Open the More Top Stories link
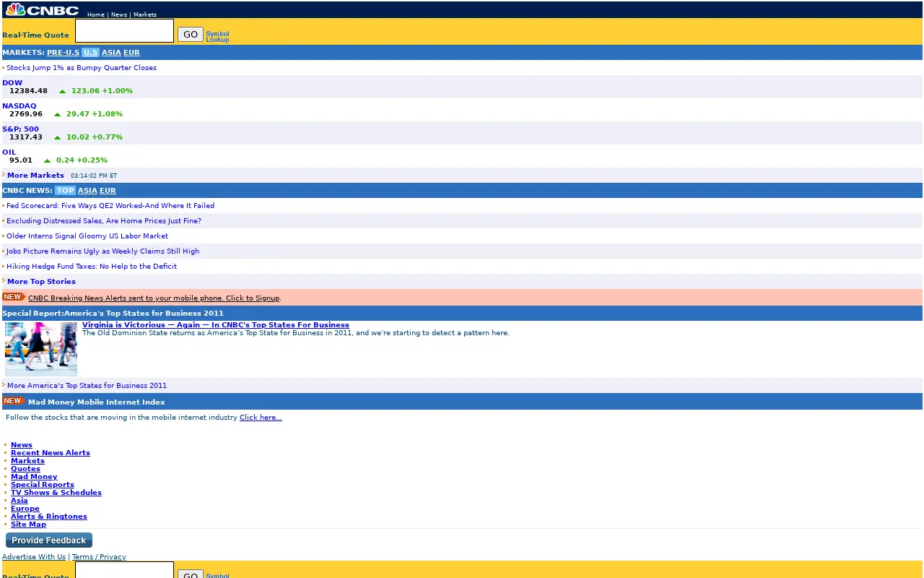The height and width of the screenshot is (578, 924). click(41, 282)
